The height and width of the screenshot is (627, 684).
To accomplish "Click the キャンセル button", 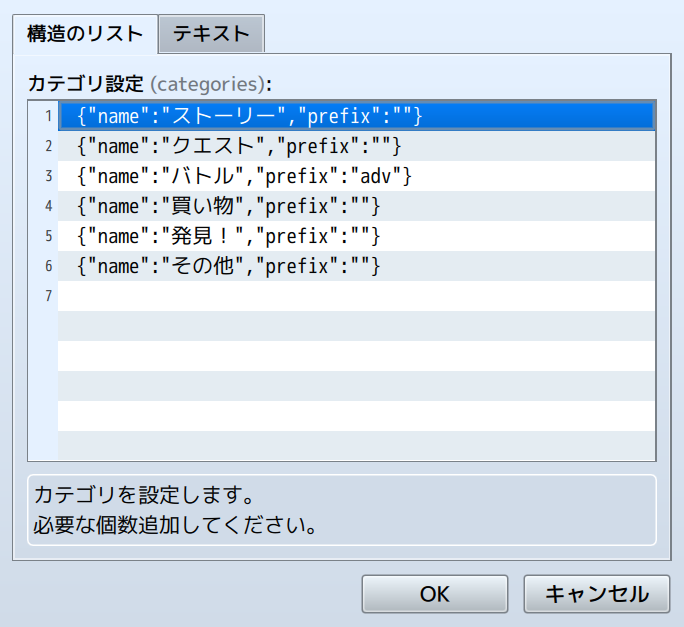I will [x=596, y=594].
